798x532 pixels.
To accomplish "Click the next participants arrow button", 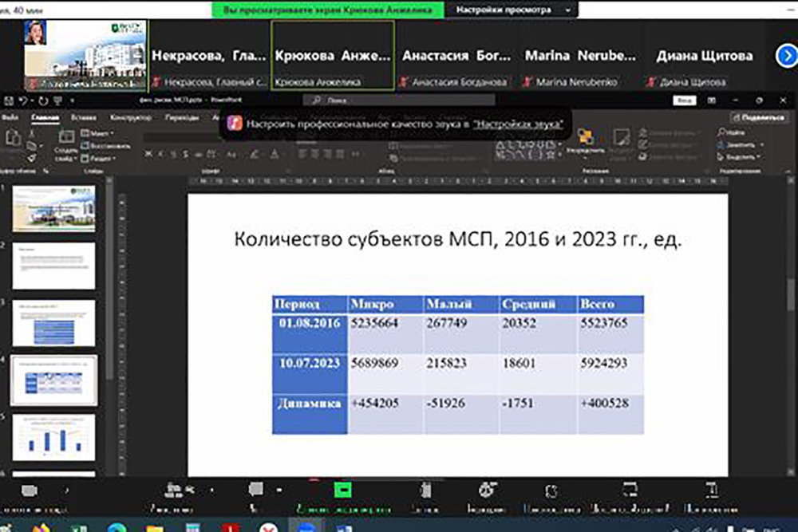I will click(x=786, y=56).
